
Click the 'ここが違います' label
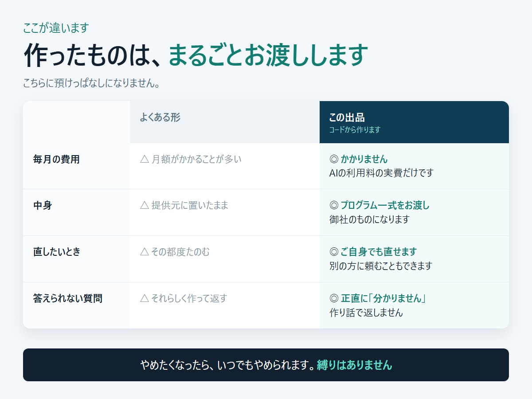click(x=56, y=28)
